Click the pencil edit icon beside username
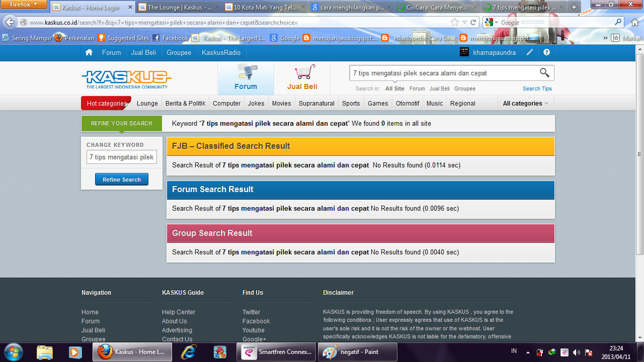This screenshot has height=362, width=644. 530,52
